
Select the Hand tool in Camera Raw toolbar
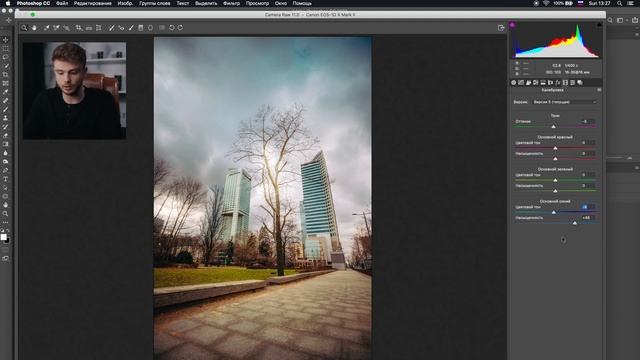tap(34, 28)
